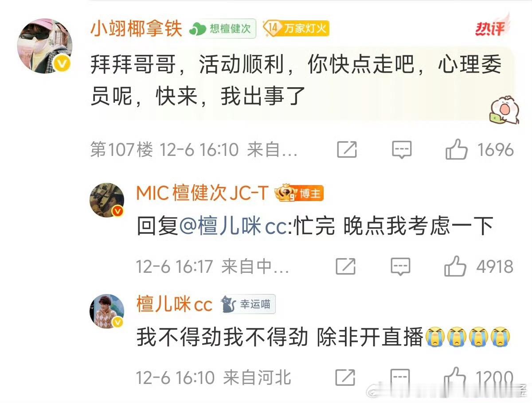Like 檀儿咪cc's comment with 1200 likes
Viewport: 532px width, 403px height.
(x=455, y=378)
